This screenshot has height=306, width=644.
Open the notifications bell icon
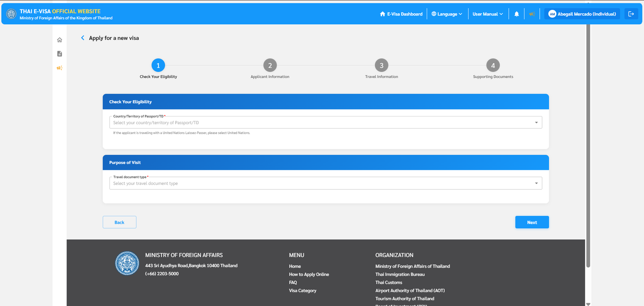tap(516, 14)
